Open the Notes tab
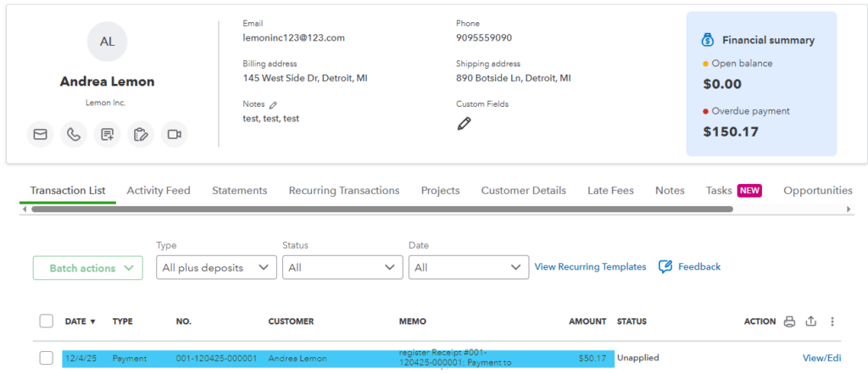868x374 pixels. pos(670,191)
